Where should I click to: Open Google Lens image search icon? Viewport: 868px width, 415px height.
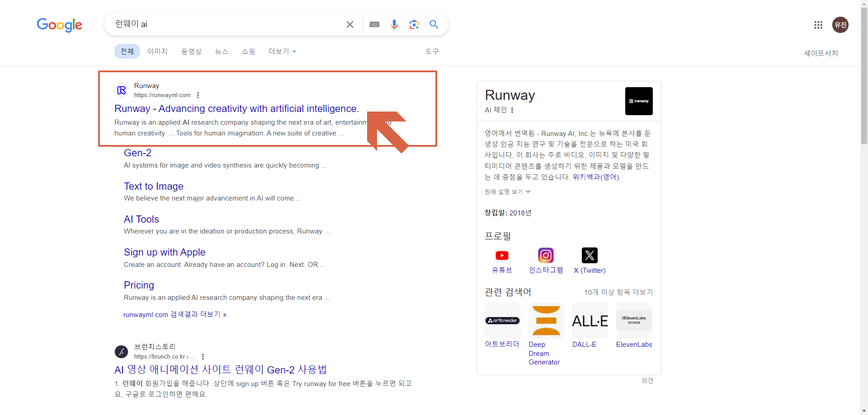pyautogui.click(x=414, y=24)
